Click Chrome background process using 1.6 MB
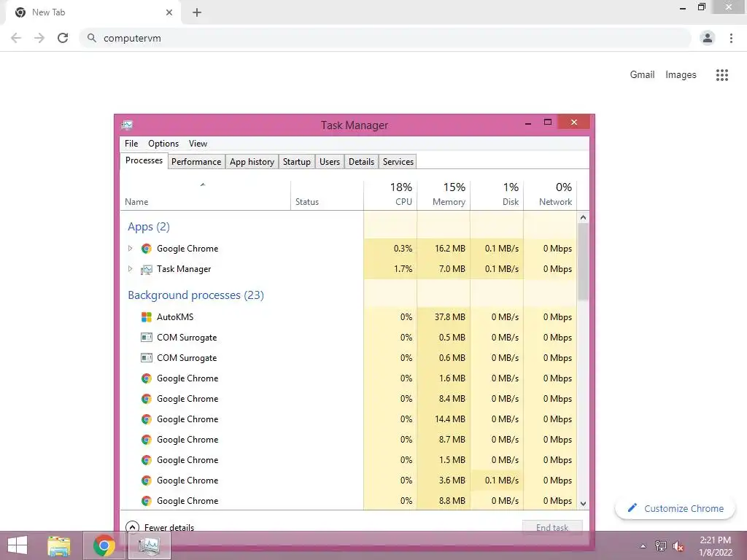Viewport: 747px width, 560px height. [x=187, y=378]
